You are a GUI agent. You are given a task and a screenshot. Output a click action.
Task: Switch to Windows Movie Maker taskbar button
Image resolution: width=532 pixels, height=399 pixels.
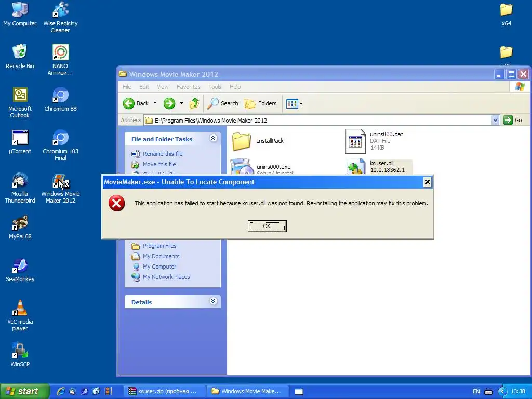coord(247,391)
